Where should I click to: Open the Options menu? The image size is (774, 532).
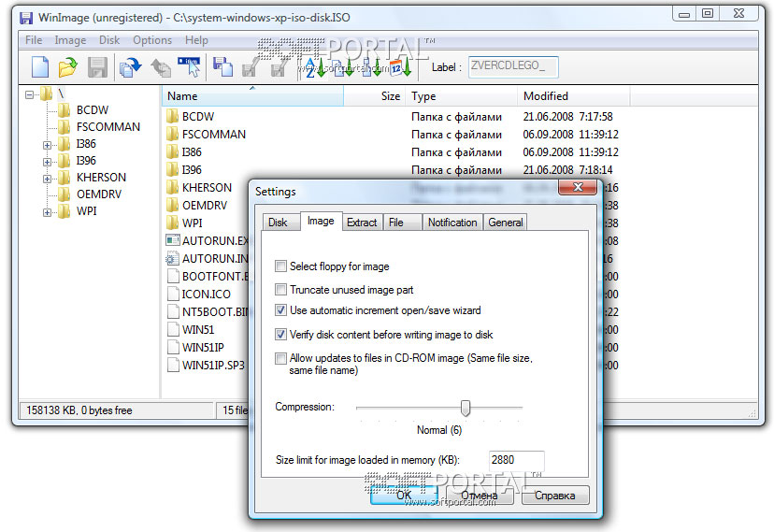(152, 40)
